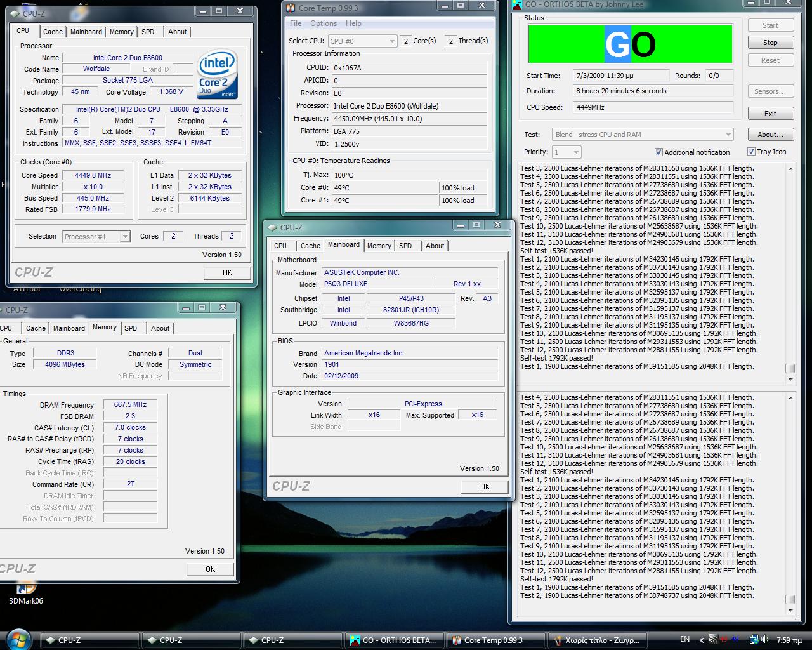Click OK in CPU-Z processor window
This screenshot has height=650, width=812.
point(227,272)
